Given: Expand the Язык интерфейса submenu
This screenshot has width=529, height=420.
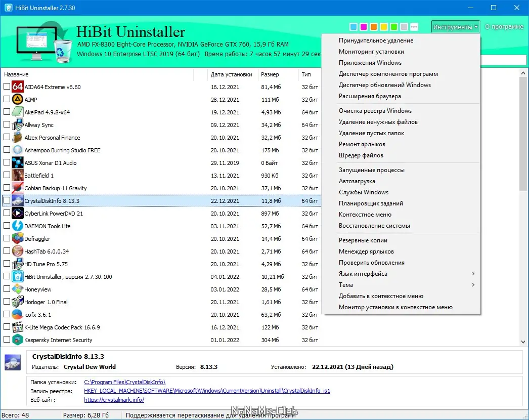Looking at the screenshot, I should pos(401,273).
